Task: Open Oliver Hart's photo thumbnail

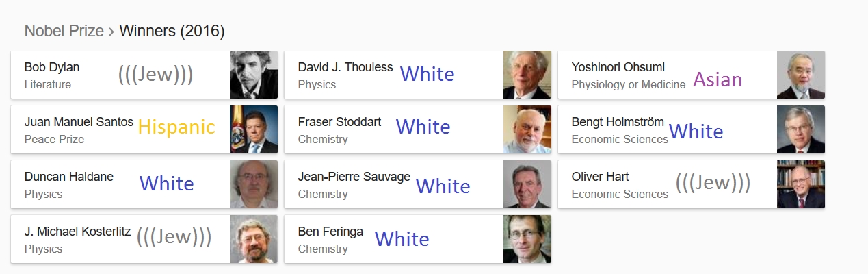Action: 801,184
